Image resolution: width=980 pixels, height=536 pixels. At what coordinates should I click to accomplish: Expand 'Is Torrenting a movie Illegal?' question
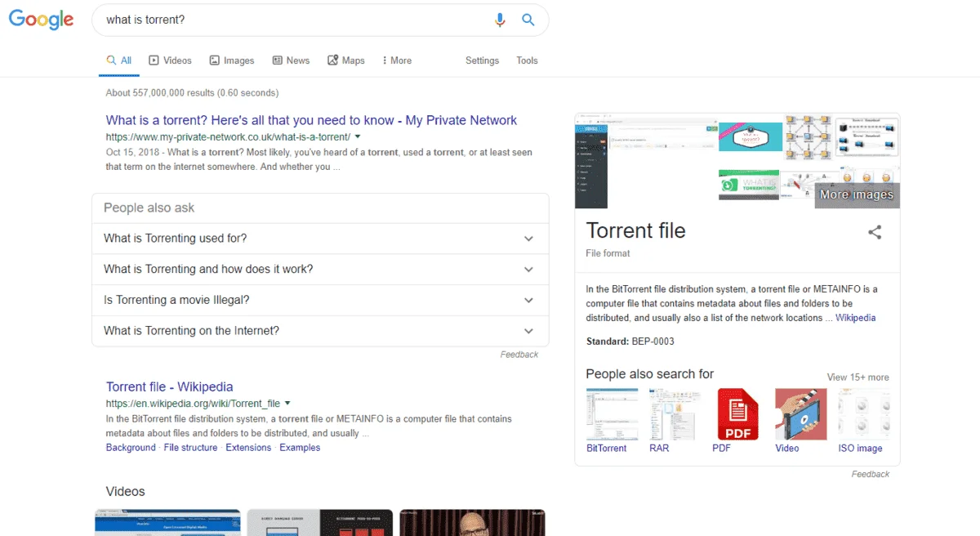click(x=320, y=300)
